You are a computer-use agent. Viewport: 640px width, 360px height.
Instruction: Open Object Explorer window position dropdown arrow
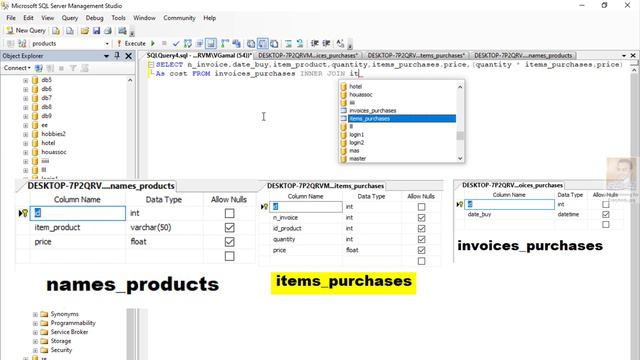[107, 56]
